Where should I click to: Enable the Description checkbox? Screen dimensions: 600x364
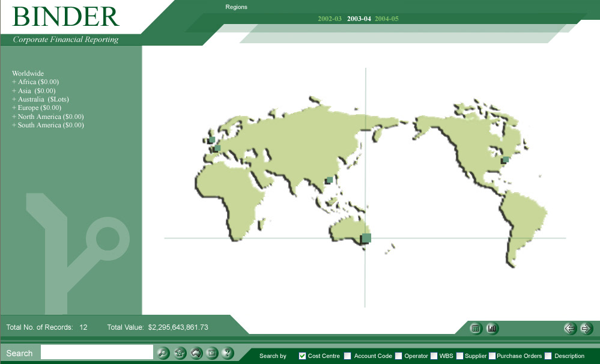tap(548, 356)
